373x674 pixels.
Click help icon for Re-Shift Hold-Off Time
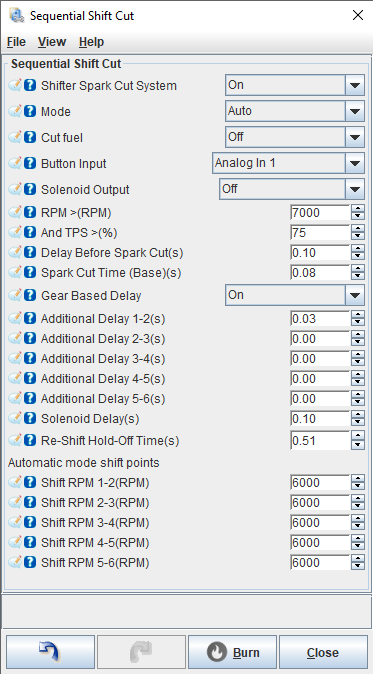click(x=30, y=440)
